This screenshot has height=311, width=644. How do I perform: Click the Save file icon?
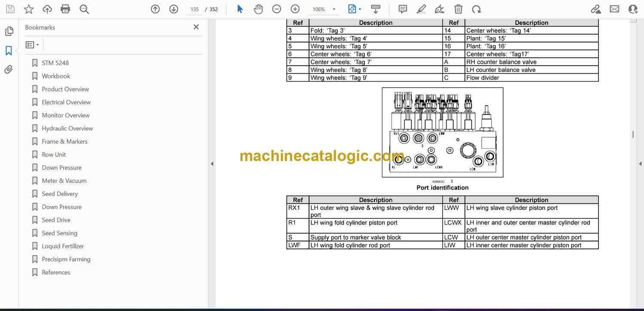click(10, 9)
